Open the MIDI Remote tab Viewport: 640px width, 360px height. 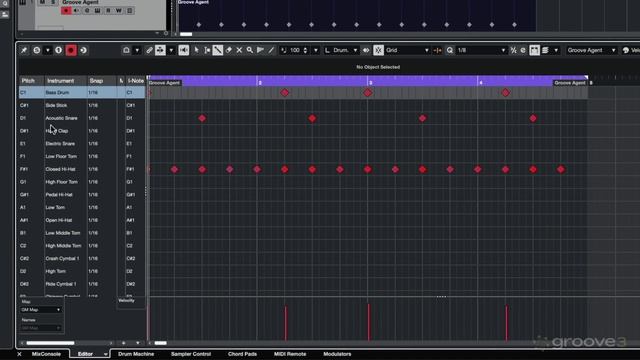(x=290, y=354)
